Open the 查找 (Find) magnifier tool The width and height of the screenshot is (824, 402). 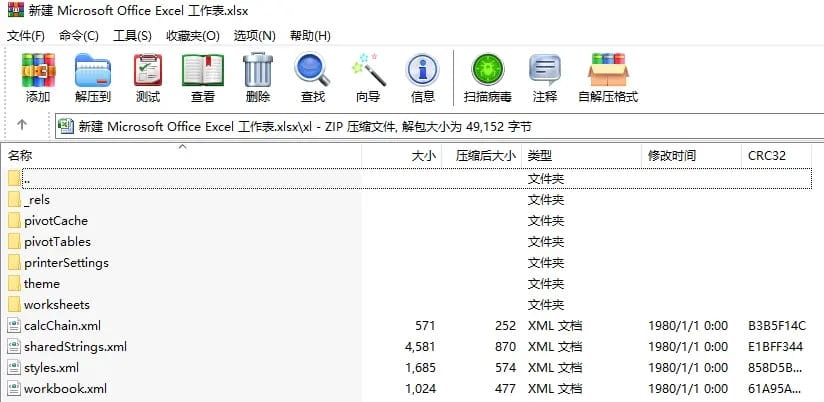pyautogui.click(x=313, y=78)
